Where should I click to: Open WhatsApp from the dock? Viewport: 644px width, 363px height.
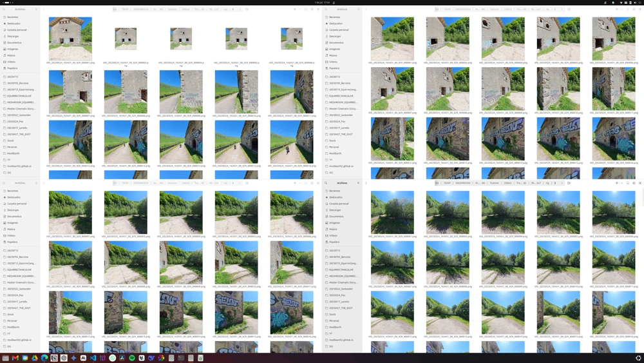(x=113, y=358)
